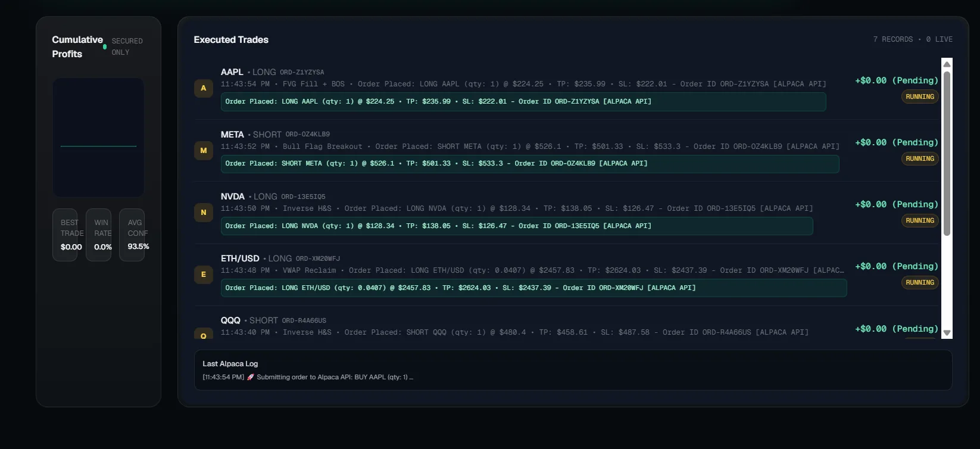Open the Cumulative Profits chart
Screen dimensions: 980x449
click(98, 137)
